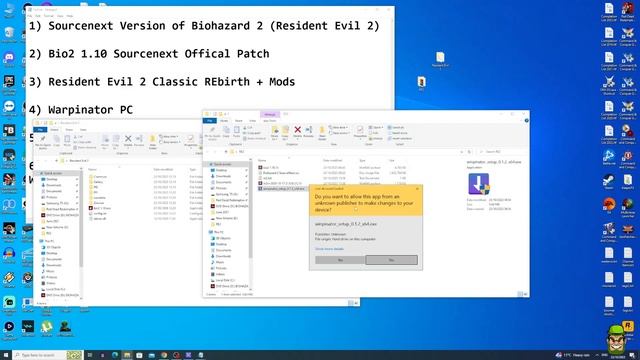Select the warpinator_setup file in RE2 window

(281, 189)
